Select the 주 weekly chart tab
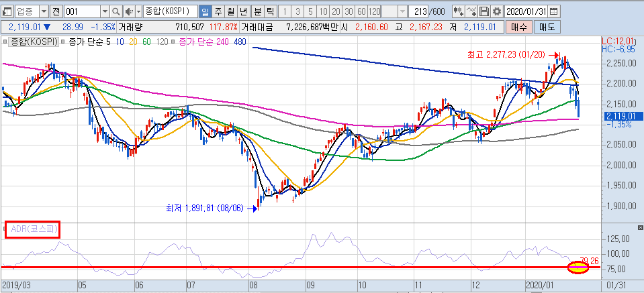 [x=218, y=11]
